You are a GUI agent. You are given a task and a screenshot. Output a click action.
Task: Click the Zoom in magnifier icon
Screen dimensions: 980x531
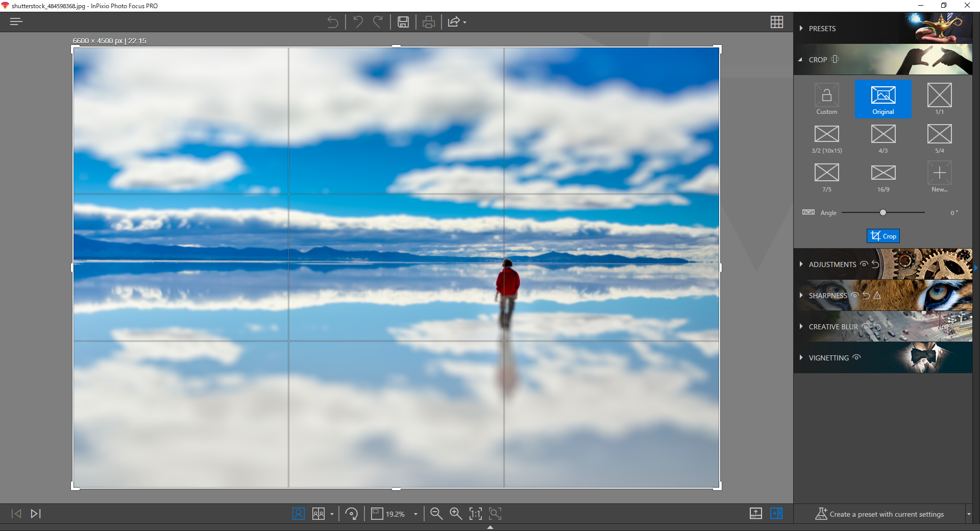point(456,514)
